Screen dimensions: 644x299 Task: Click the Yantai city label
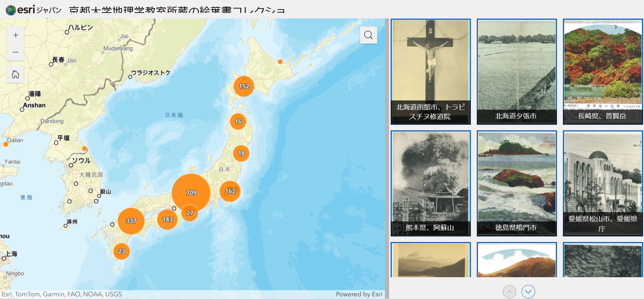click(x=12, y=162)
